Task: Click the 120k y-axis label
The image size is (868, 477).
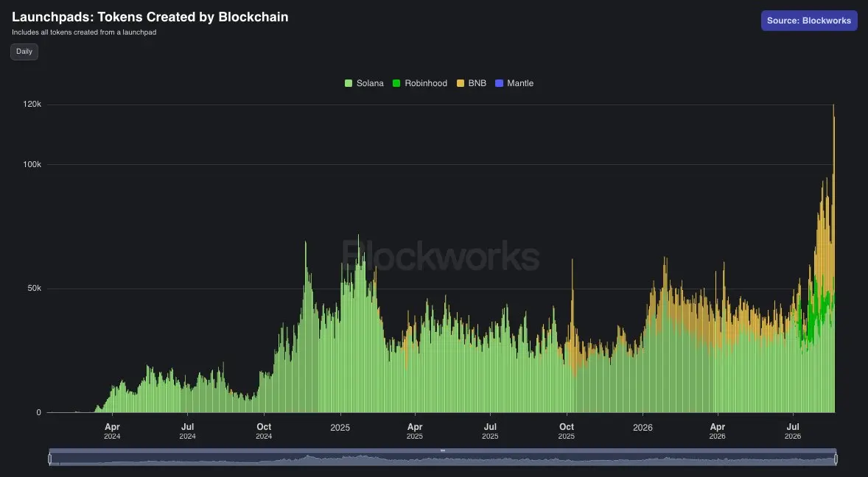Action: point(32,105)
